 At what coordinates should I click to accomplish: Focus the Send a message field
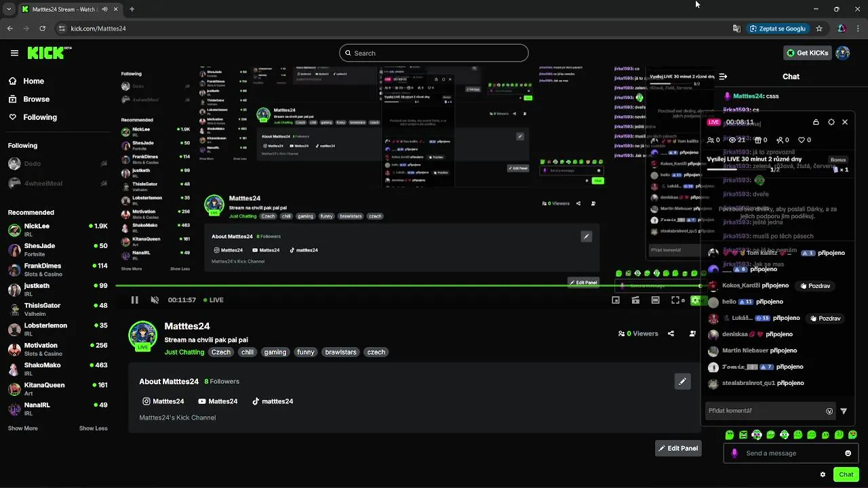coord(791,453)
